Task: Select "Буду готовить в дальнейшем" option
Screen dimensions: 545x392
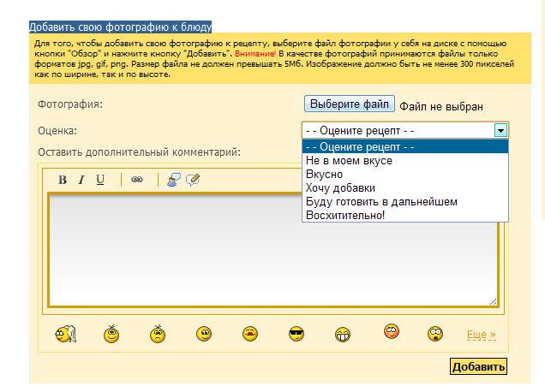Action: coord(381,202)
